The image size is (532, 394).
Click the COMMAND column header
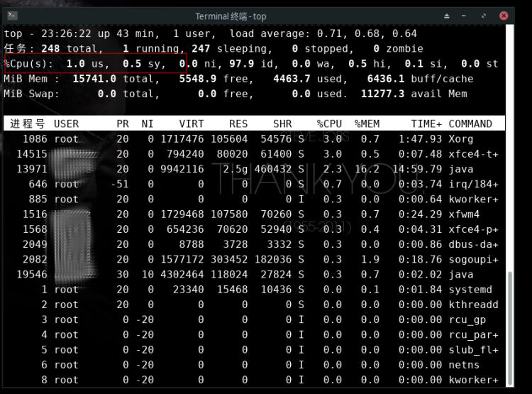(470, 124)
